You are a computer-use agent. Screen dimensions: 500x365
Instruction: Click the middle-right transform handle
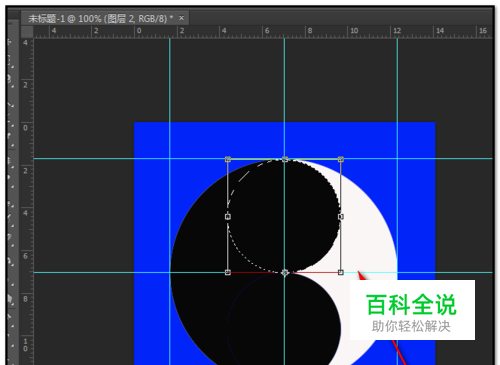point(341,217)
